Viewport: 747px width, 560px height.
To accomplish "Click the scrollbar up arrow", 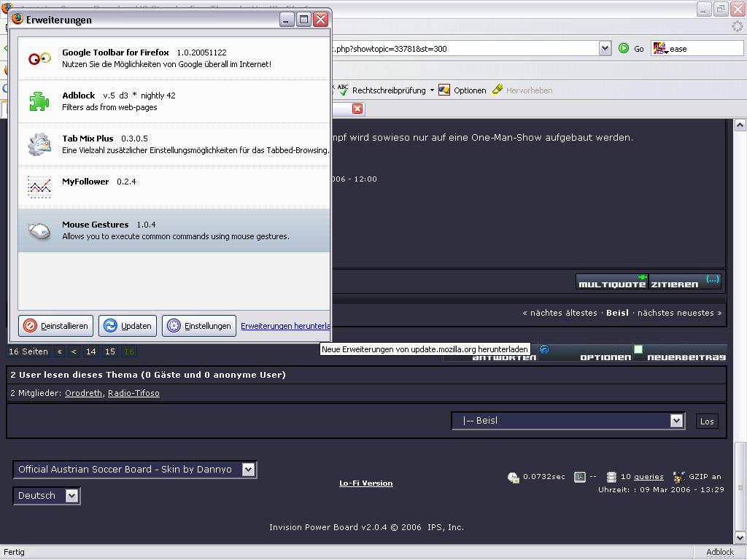I will [740, 125].
